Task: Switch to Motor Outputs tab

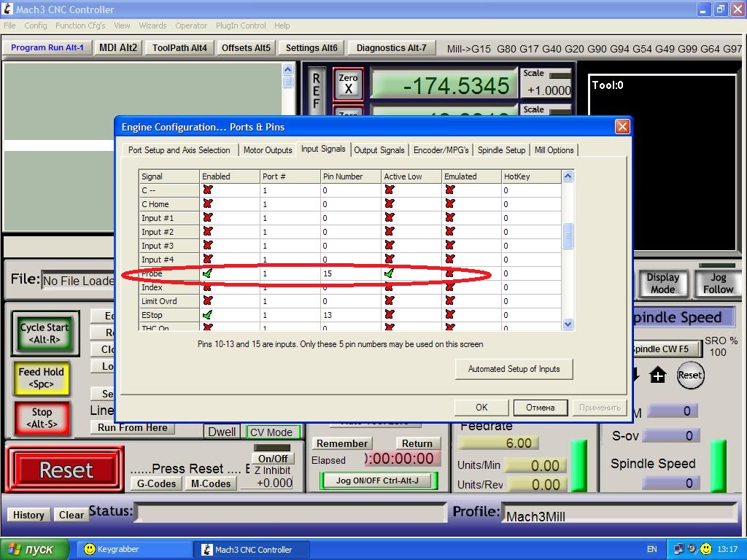Action: pos(268,150)
